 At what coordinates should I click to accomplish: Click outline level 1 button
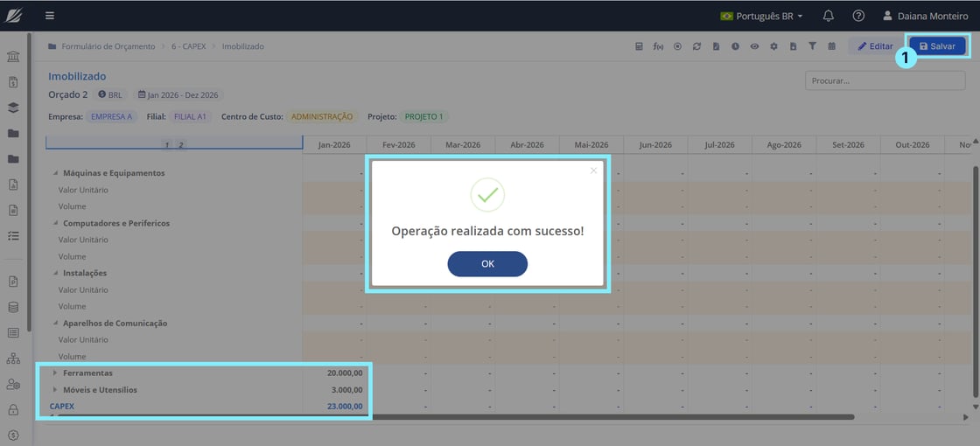click(x=167, y=145)
